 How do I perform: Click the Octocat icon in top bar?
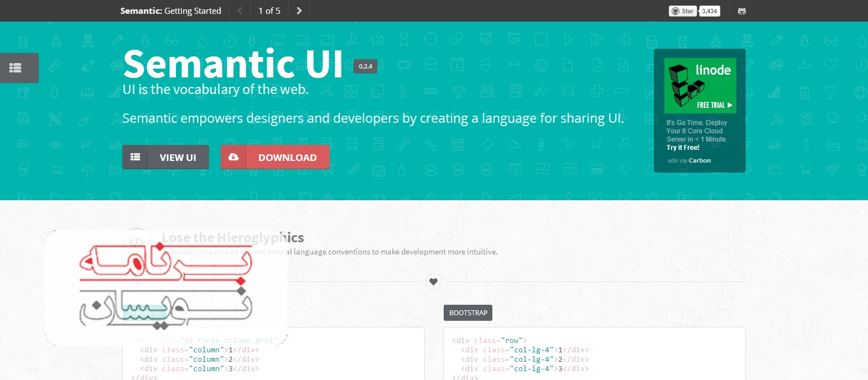click(742, 11)
